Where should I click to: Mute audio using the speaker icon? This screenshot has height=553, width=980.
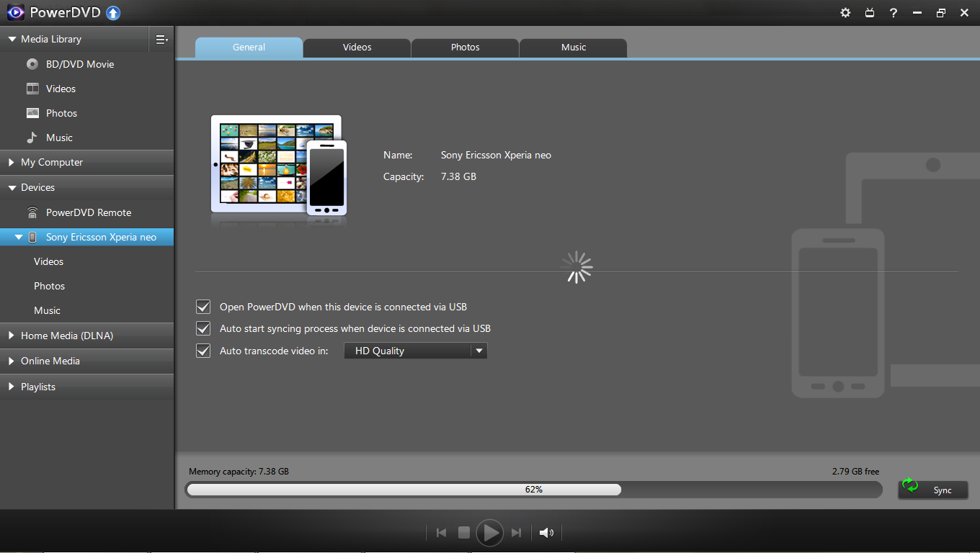point(546,533)
